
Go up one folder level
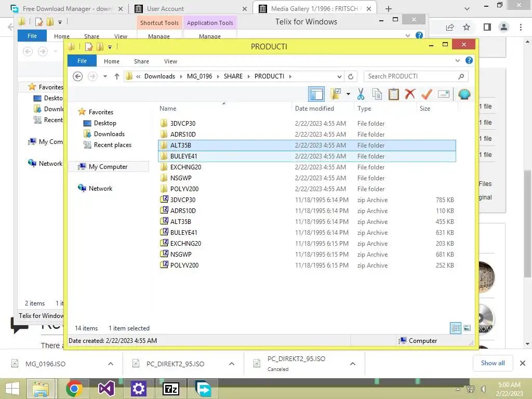coord(117,76)
